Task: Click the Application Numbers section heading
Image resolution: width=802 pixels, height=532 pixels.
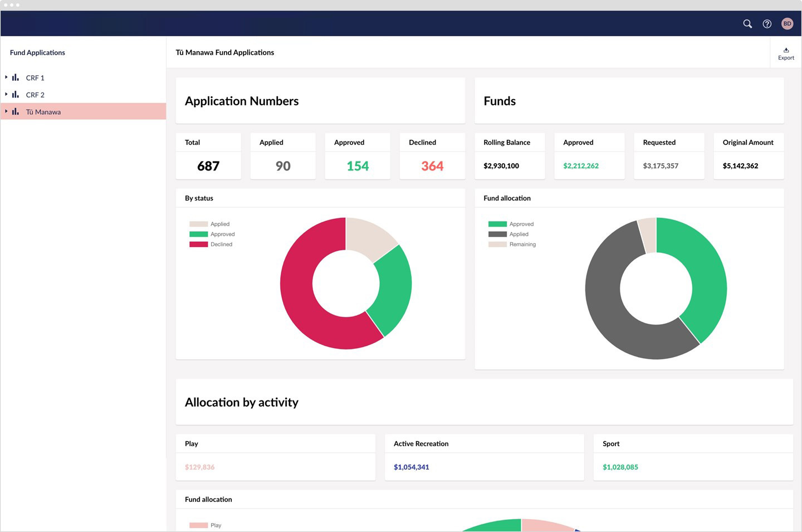Action: coord(242,101)
